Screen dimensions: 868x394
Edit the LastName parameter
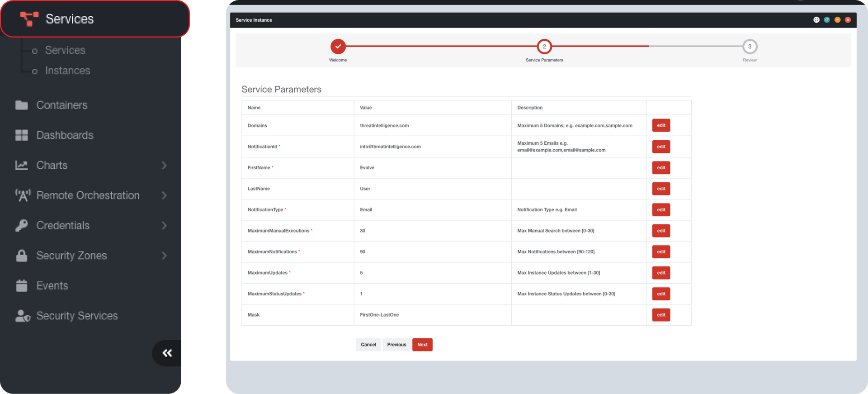(661, 189)
